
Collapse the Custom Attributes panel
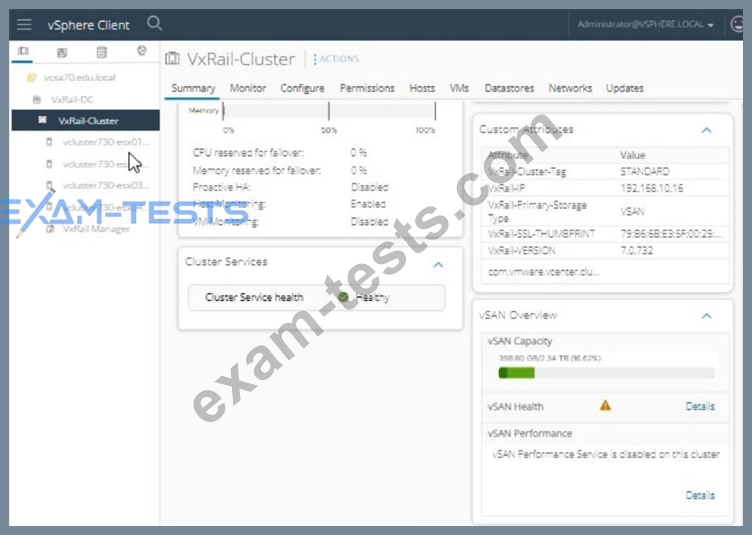[706, 130]
